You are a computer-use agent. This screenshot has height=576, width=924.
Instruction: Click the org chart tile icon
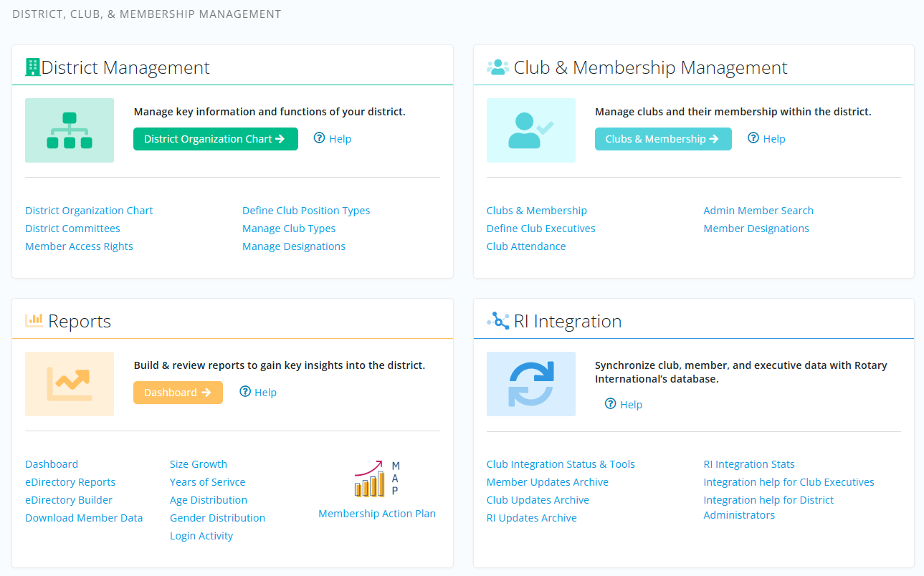pos(70,130)
